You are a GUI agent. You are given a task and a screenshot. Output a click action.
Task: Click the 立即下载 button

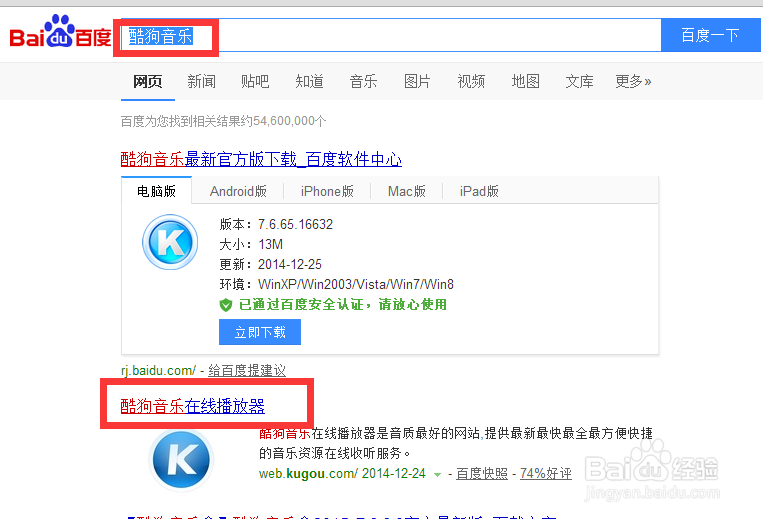click(x=260, y=332)
